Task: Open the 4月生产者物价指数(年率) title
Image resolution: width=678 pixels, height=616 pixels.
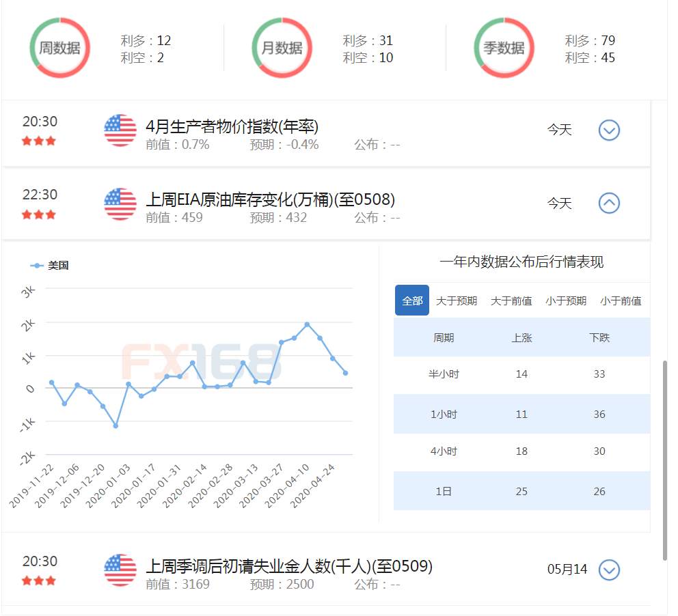Action: point(232,126)
